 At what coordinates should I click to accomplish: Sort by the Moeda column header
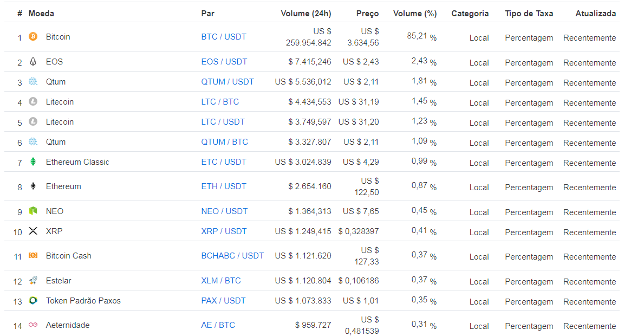(x=41, y=14)
